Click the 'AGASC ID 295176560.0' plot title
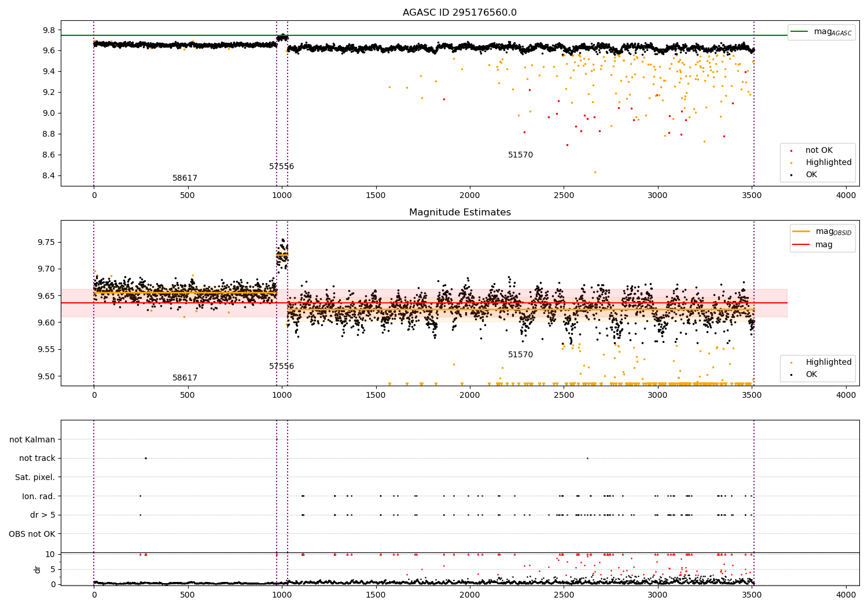This screenshot has width=868, height=608. [459, 13]
